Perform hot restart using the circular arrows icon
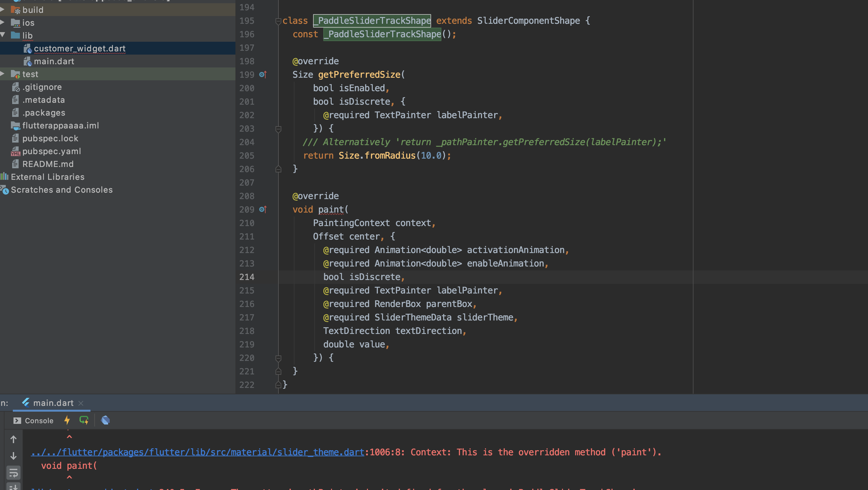 (84, 421)
